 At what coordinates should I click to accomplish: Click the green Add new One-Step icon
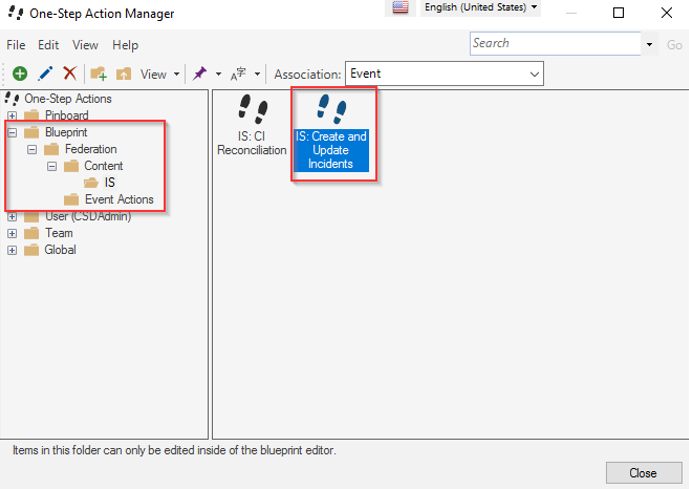pos(19,74)
